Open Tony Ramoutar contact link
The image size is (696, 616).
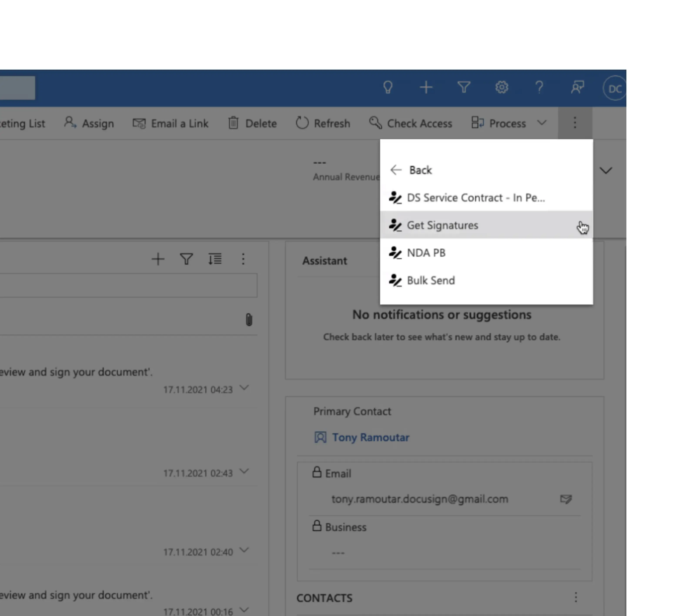[x=370, y=437]
